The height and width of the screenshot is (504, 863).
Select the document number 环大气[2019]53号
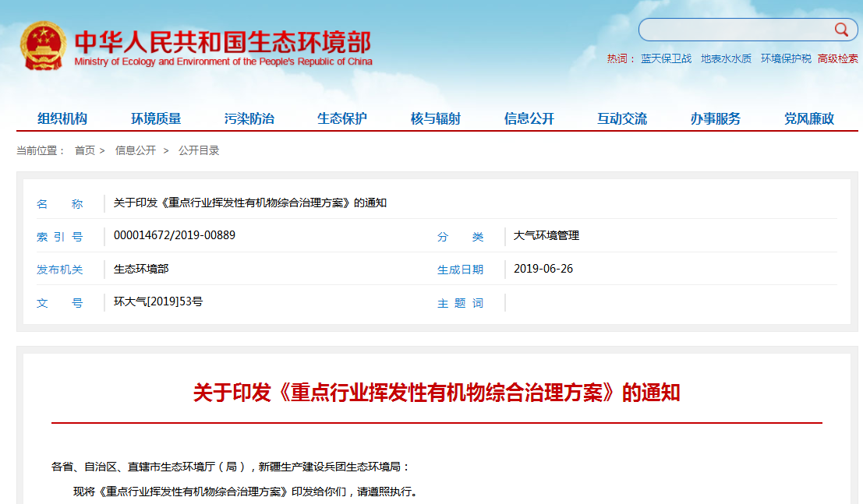click(x=158, y=301)
